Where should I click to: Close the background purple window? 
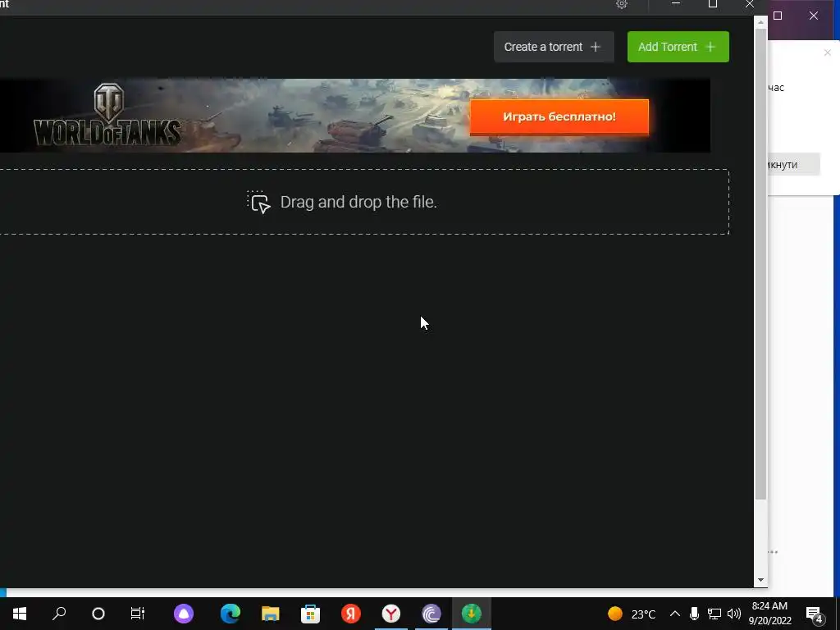point(813,16)
